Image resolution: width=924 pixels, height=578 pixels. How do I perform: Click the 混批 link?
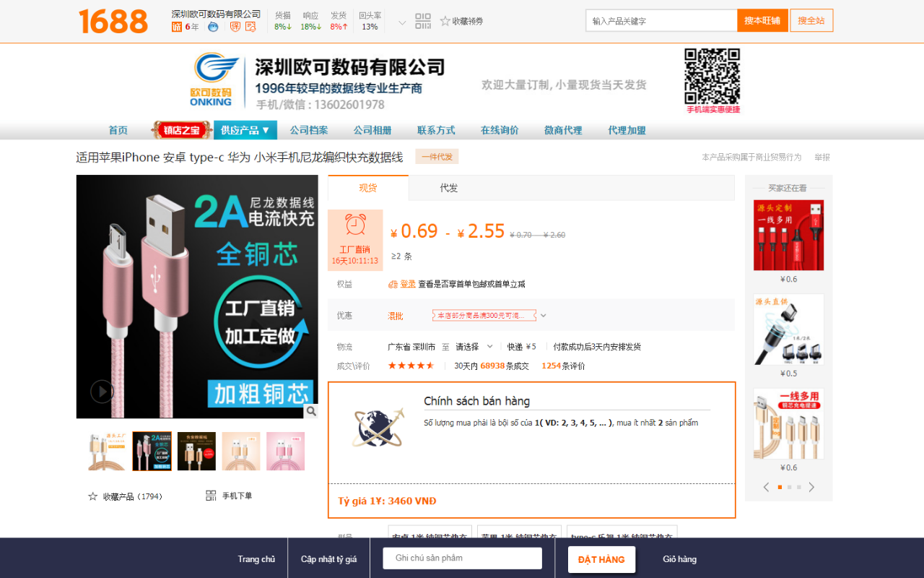click(x=396, y=316)
